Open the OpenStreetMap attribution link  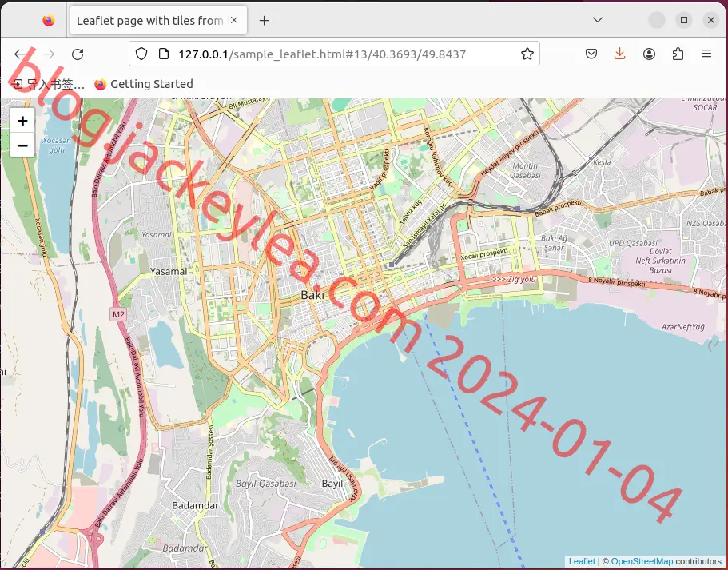pyautogui.click(x=642, y=561)
